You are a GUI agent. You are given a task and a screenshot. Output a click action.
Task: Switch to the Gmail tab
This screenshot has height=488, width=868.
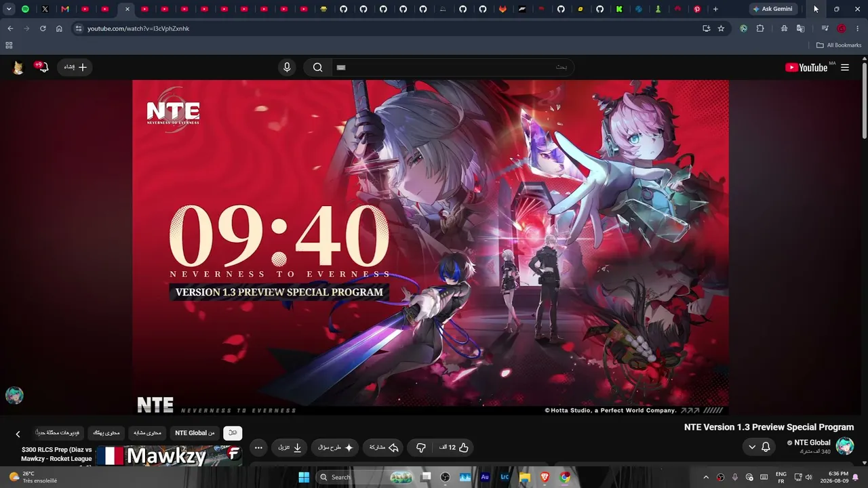click(x=65, y=9)
